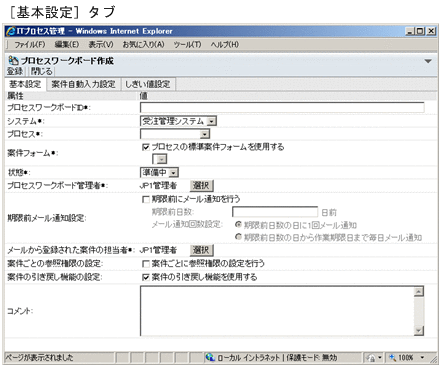Viewport: 443px width, 369px height.
Task: Click the 期限前日数 input field
Action: [275, 212]
